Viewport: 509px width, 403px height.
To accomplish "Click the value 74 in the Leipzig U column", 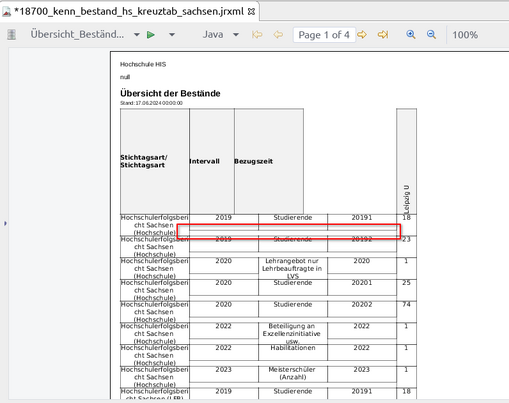I will 406,304.
